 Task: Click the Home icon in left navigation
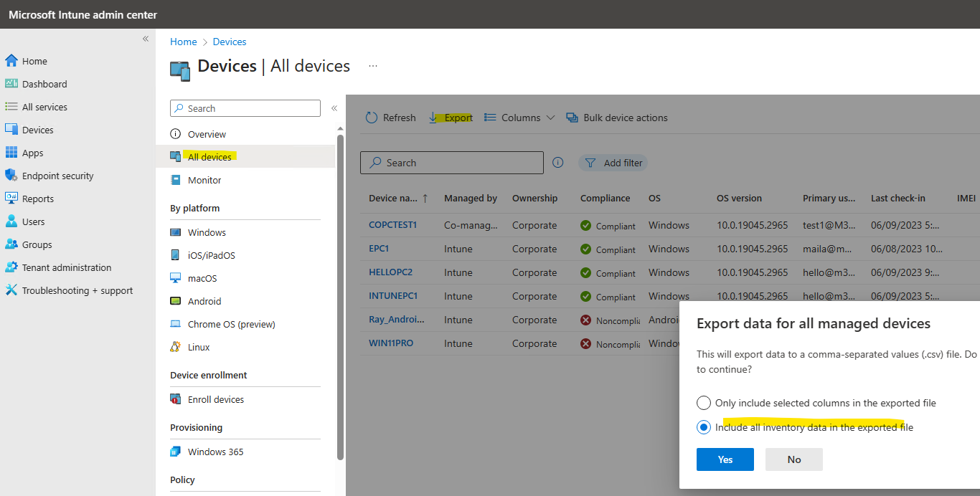(11, 61)
